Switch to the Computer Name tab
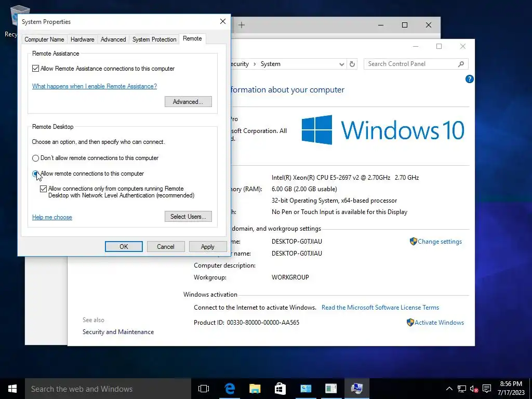 [44, 39]
